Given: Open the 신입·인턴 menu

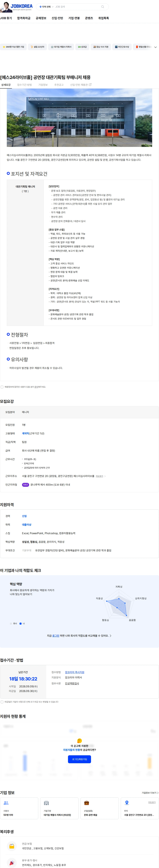Looking at the screenshot, I should pyautogui.click(x=57, y=18).
